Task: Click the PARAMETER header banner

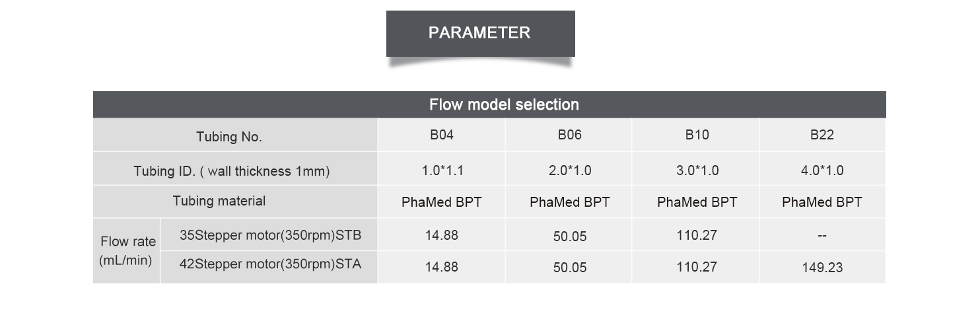Action: tap(480, 33)
